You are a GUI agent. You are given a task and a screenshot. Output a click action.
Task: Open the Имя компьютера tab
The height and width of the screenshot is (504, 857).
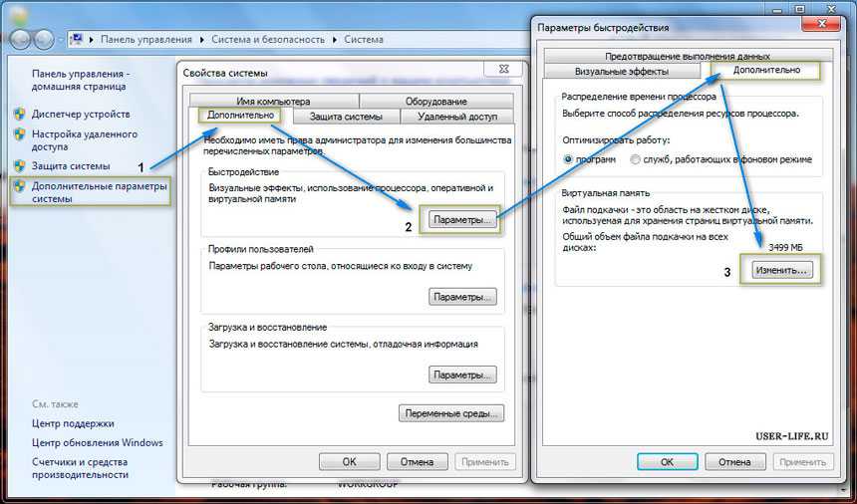(x=273, y=101)
